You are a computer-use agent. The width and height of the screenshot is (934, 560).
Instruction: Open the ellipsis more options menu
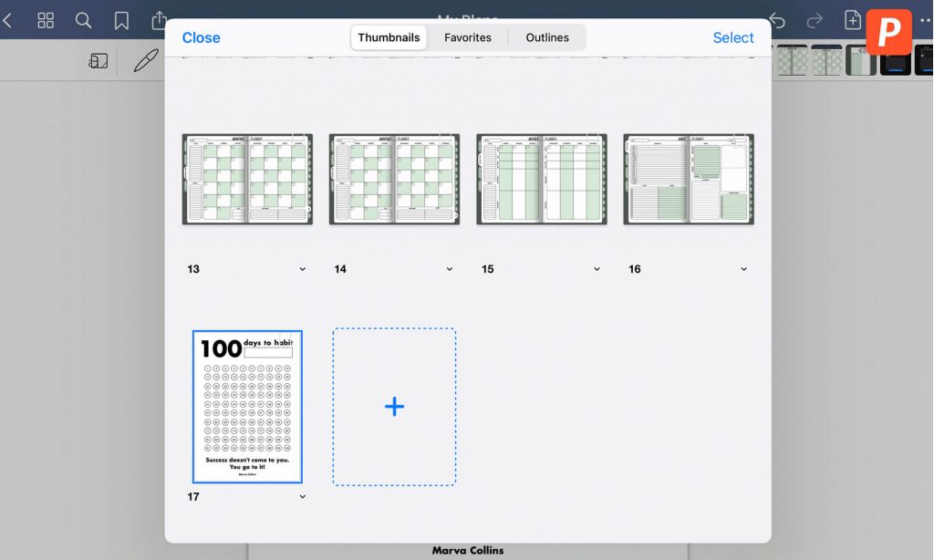[x=926, y=19]
